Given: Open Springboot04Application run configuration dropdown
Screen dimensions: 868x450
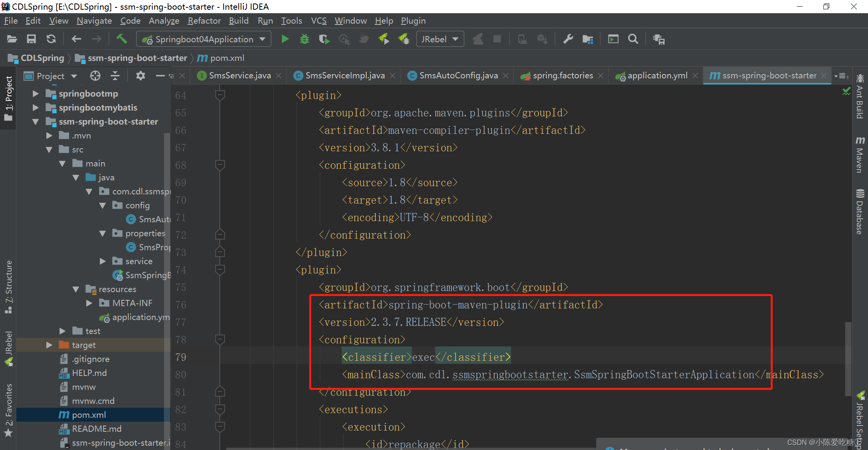Looking at the screenshot, I should 204,39.
